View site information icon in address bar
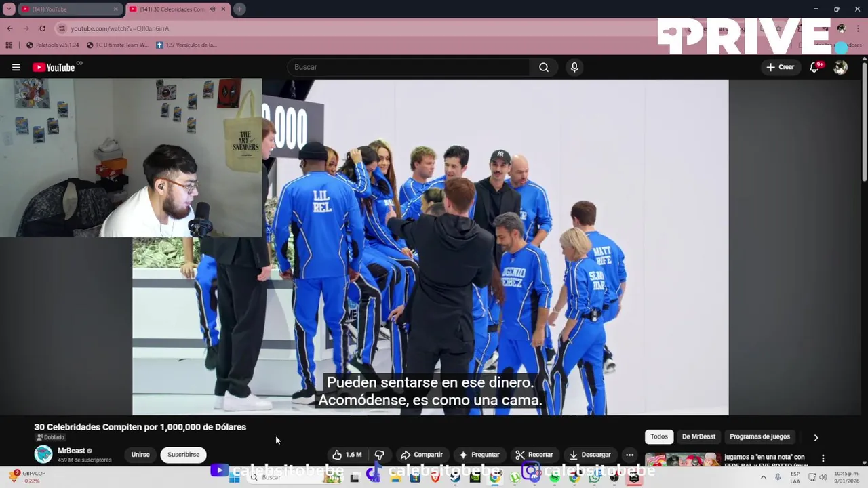The height and width of the screenshot is (488, 868). tap(62, 28)
